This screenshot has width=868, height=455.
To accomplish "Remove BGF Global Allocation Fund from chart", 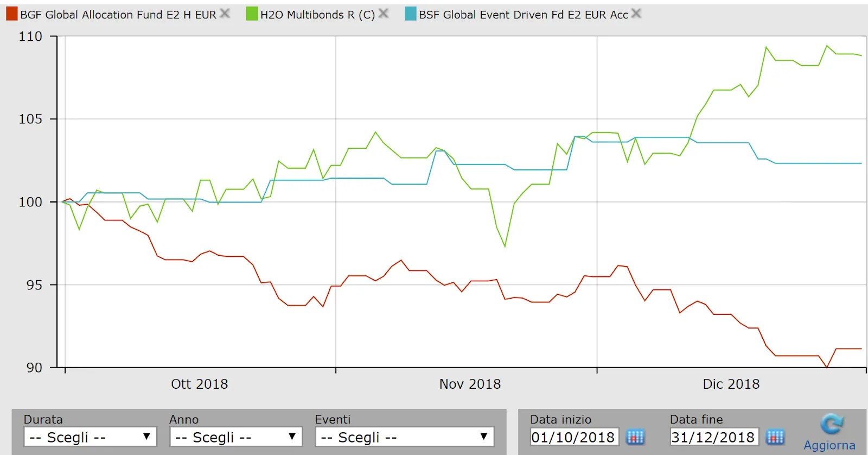I will [225, 14].
